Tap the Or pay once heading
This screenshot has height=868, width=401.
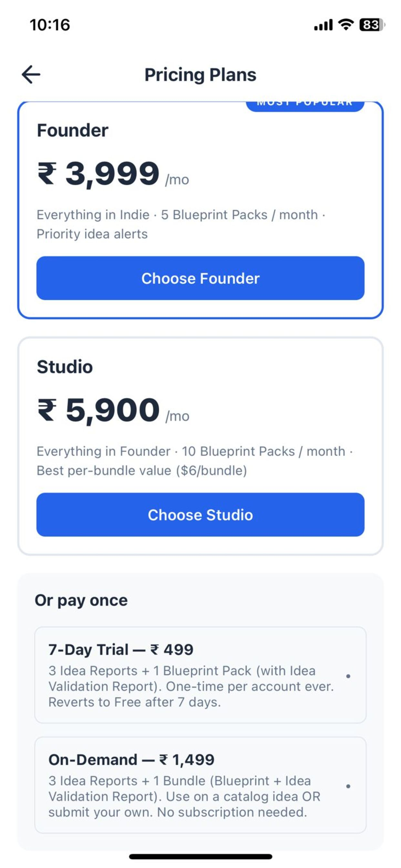(81, 600)
